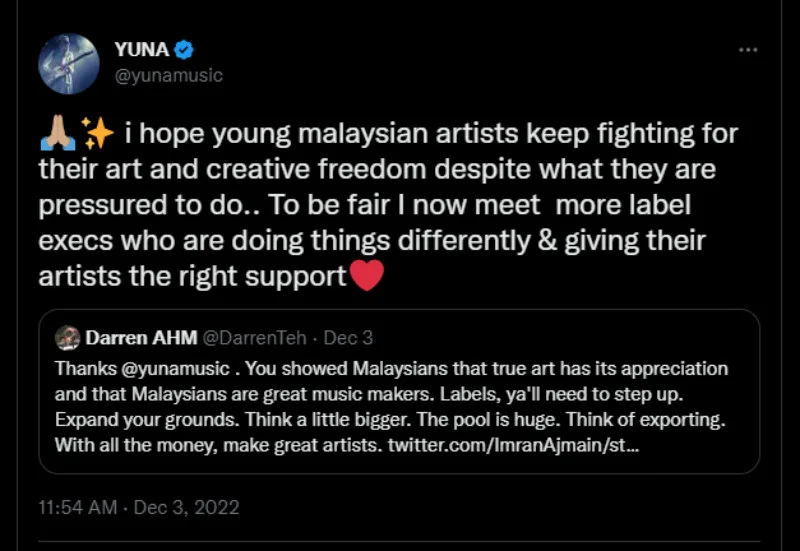
Task: Open the three-dot More options menu
Action: click(748, 50)
